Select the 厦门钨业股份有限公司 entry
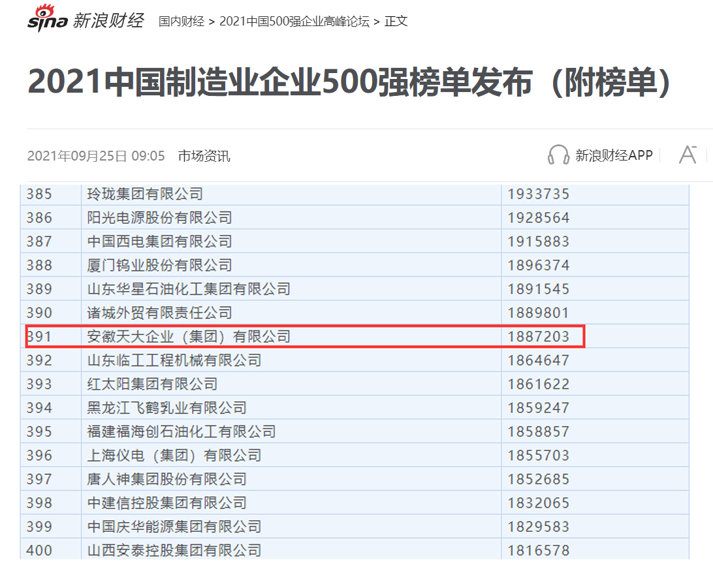713x588 pixels. [x=159, y=266]
